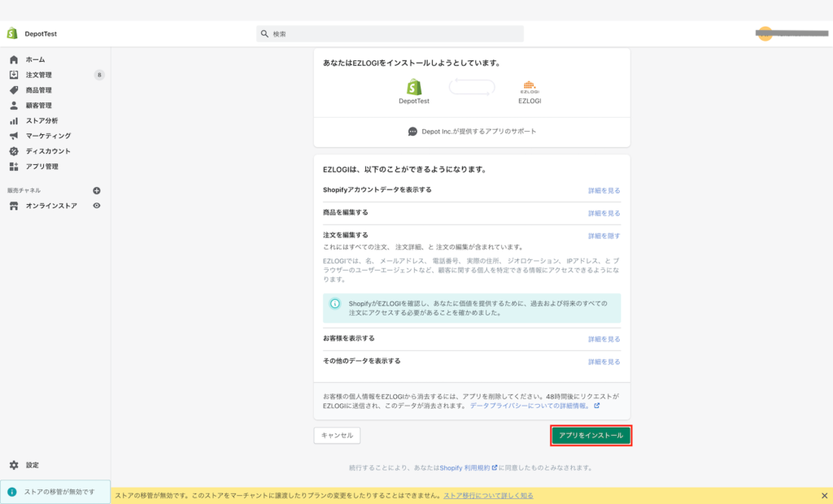Click the Shopify logo in top bar
The height and width of the screenshot is (504, 833).
click(12, 33)
